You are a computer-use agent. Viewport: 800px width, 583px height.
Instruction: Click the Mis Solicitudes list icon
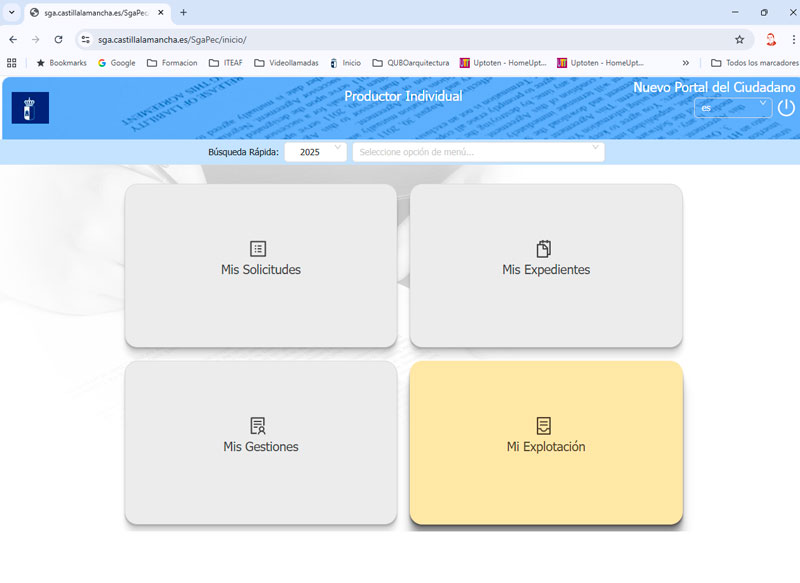point(258,249)
